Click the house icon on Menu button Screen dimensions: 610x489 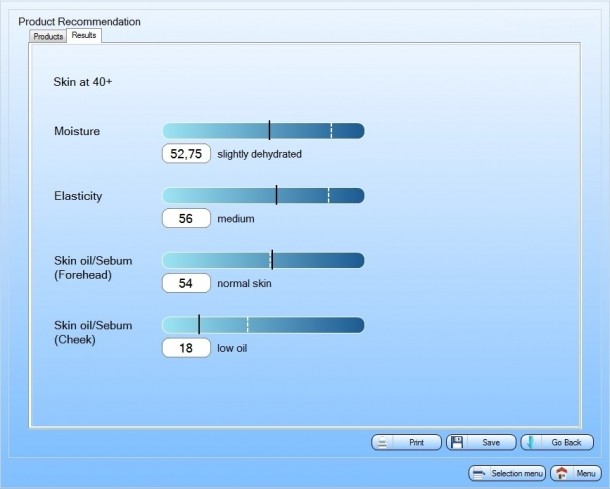point(561,473)
